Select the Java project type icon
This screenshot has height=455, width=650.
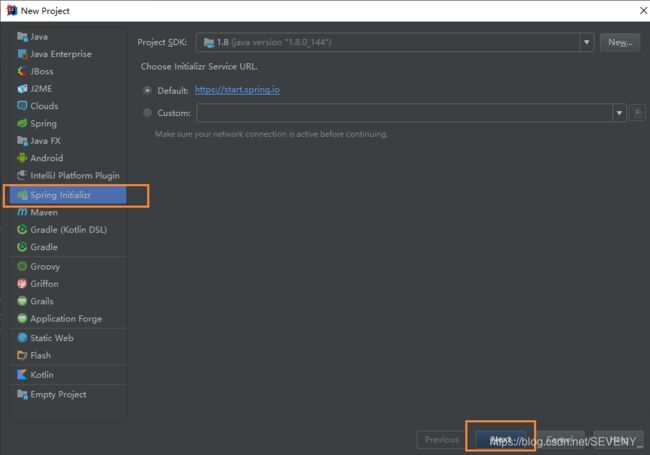click(22, 36)
